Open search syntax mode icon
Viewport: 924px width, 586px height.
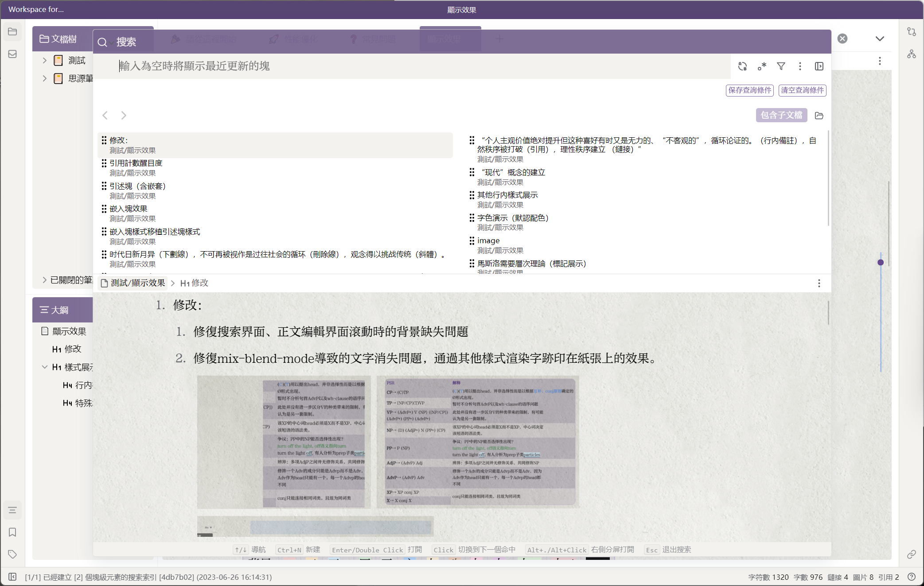point(762,66)
